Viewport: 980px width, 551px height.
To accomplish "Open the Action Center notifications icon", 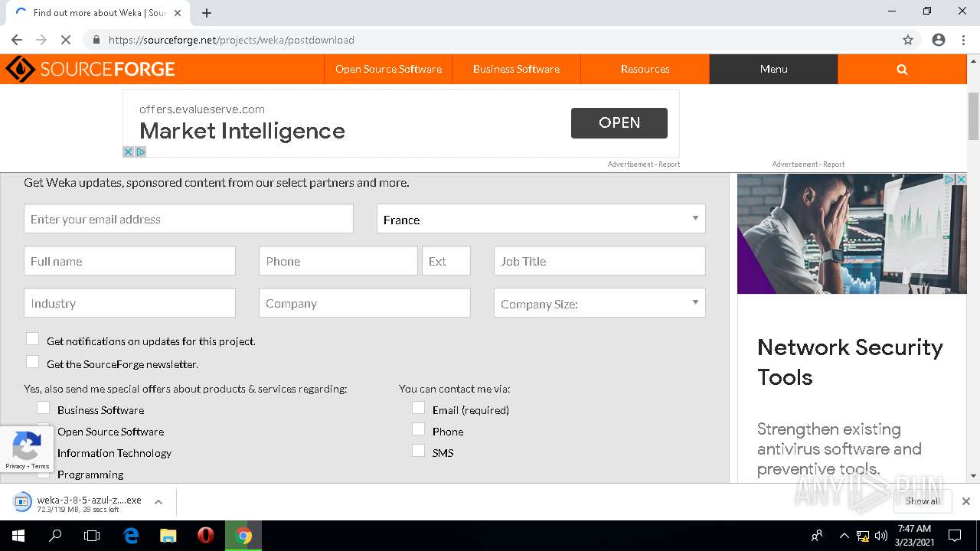I will pyautogui.click(x=955, y=536).
